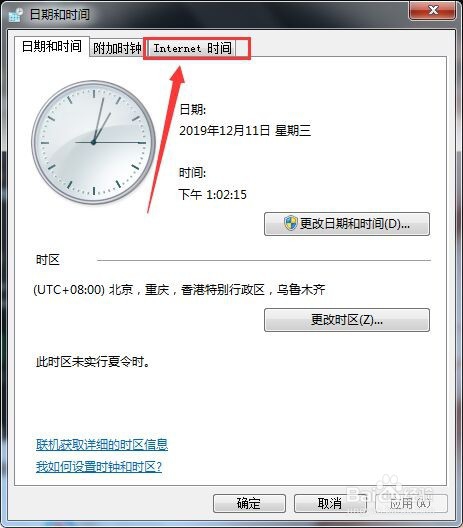This screenshot has width=463, height=528.
Task: Switch to the Internet 时间 tab
Action: (x=193, y=48)
